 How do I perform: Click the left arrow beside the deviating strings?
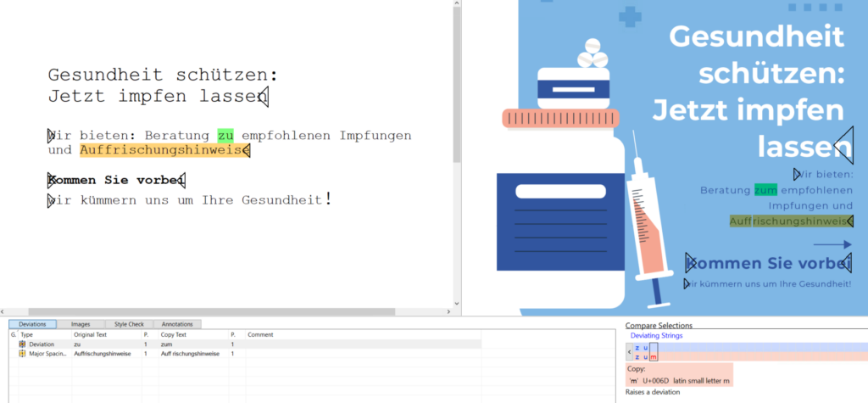[628, 351]
